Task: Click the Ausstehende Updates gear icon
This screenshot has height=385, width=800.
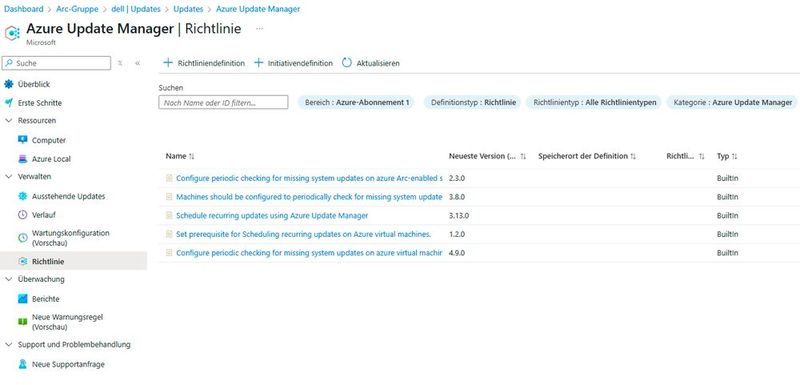Action: pos(22,196)
